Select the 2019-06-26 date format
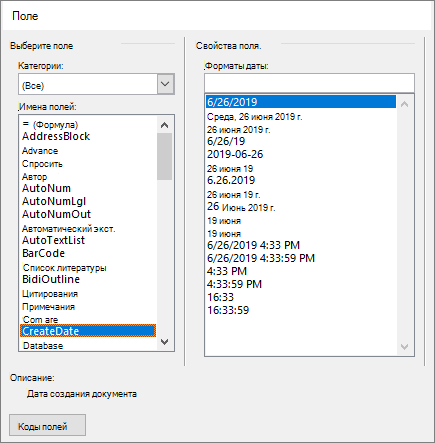435x443 pixels. (235, 154)
